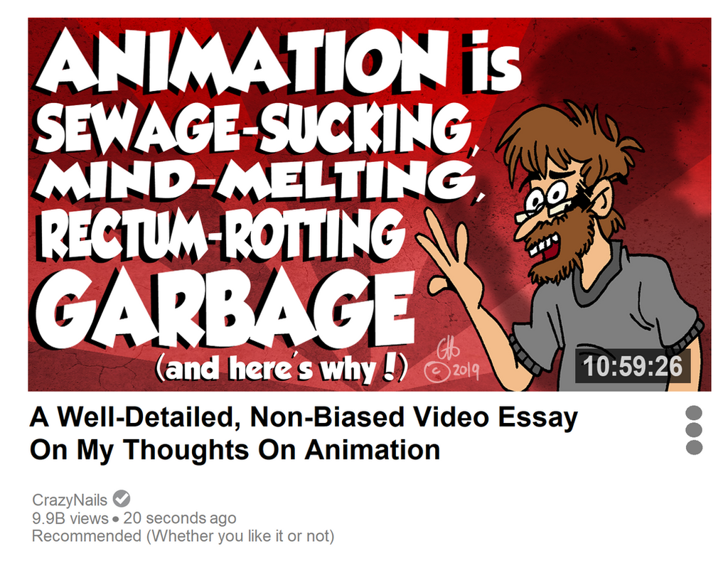The height and width of the screenshot is (575, 728).
Task: Click the 'ANIMATION is' heading in the thumbnail
Action: 279,61
